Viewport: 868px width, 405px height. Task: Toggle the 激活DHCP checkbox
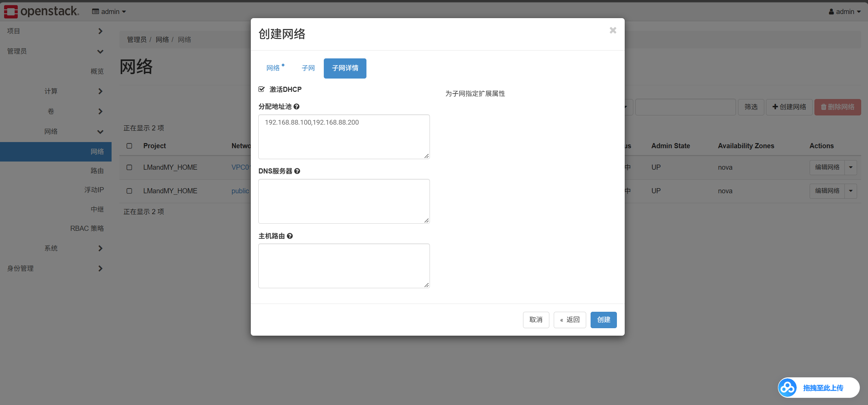click(x=261, y=89)
